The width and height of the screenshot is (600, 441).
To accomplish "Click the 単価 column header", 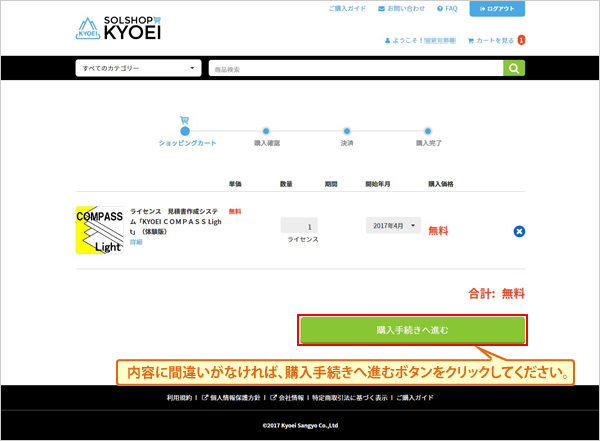I will (235, 184).
